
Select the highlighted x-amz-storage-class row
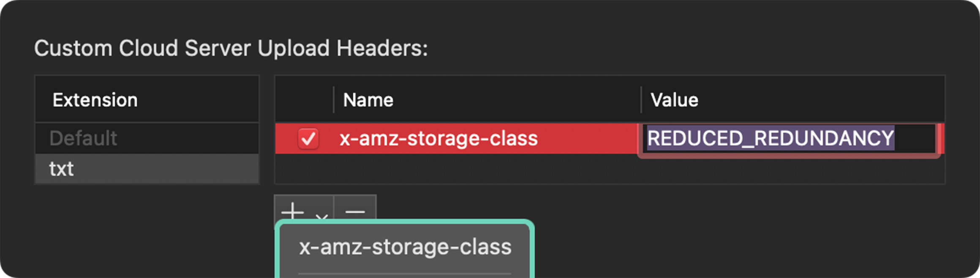(439, 138)
